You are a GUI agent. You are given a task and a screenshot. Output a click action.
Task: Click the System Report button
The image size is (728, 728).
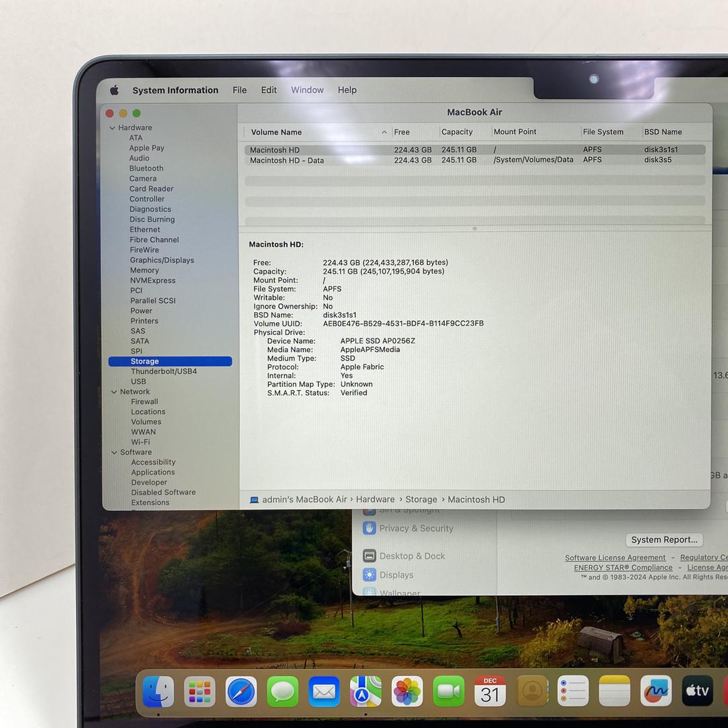[x=664, y=540]
